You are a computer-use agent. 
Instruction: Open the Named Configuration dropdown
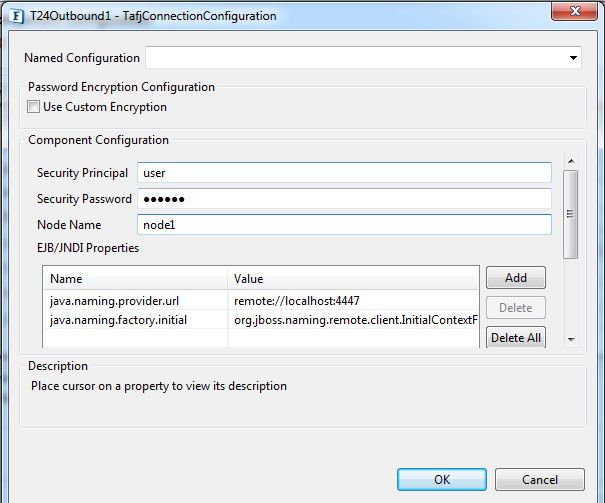(x=573, y=58)
